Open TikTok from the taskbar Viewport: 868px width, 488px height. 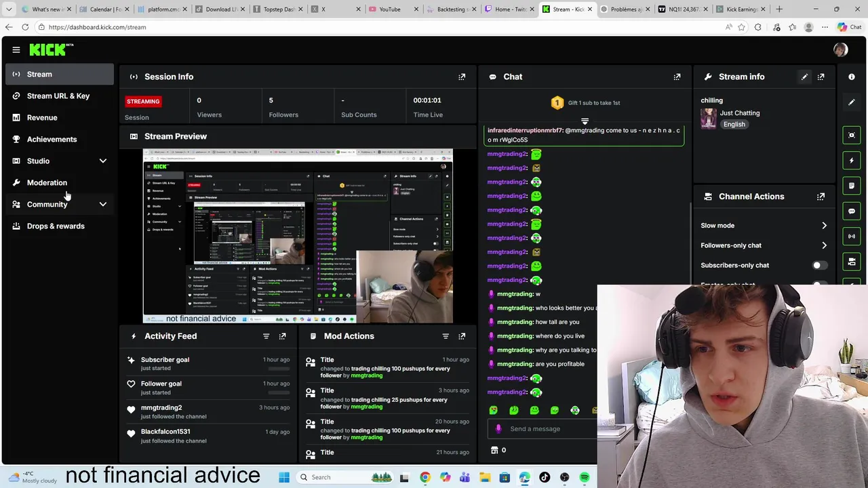545,477
